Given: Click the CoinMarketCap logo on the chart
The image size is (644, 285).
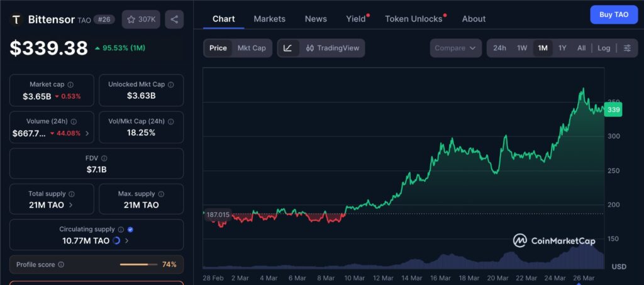Looking at the screenshot, I should click(553, 241).
